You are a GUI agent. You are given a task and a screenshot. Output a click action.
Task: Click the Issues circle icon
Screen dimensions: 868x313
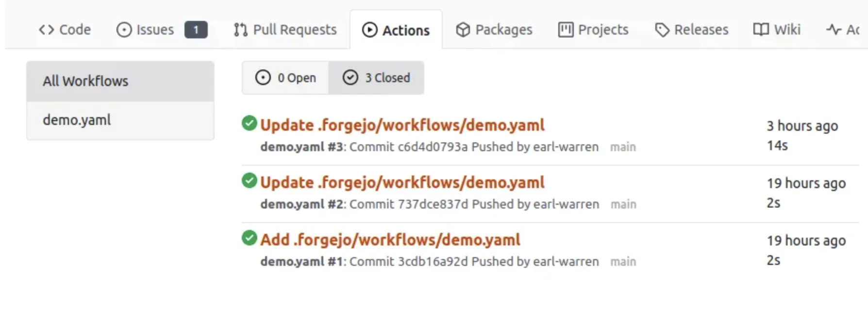(124, 30)
